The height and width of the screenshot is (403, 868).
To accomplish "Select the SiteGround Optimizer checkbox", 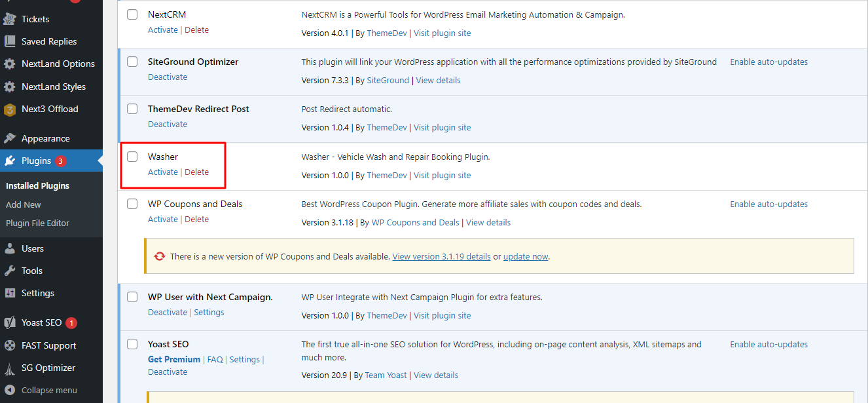I will pos(132,62).
